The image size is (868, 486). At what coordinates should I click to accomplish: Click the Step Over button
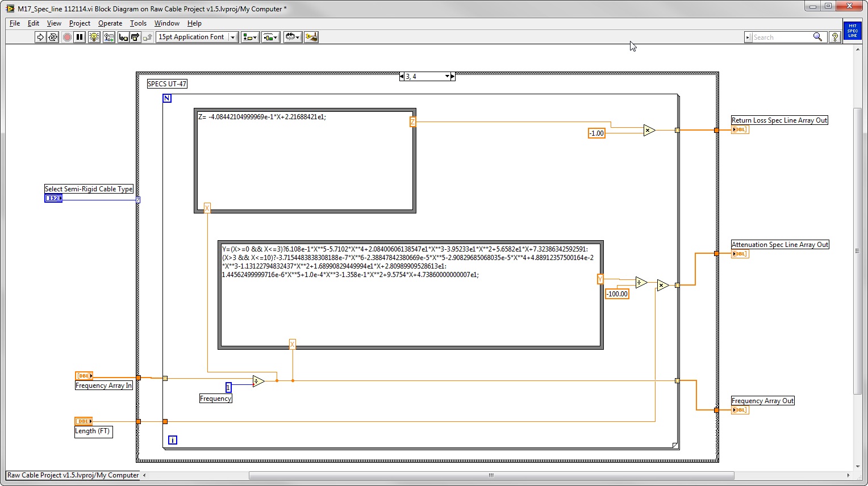pos(135,37)
